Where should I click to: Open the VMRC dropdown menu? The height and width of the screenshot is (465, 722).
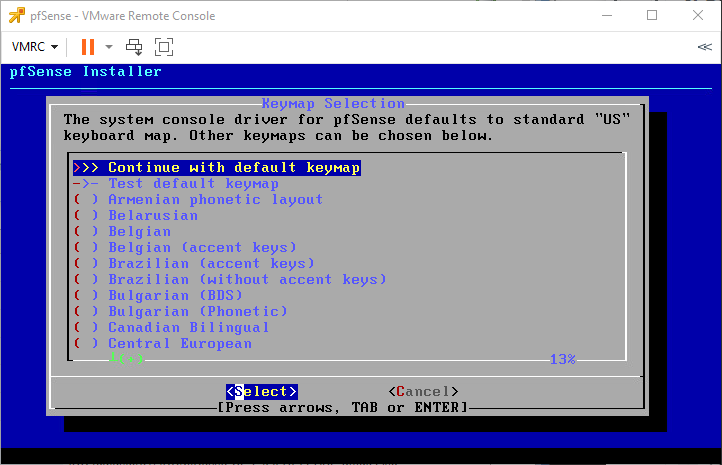(35, 47)
